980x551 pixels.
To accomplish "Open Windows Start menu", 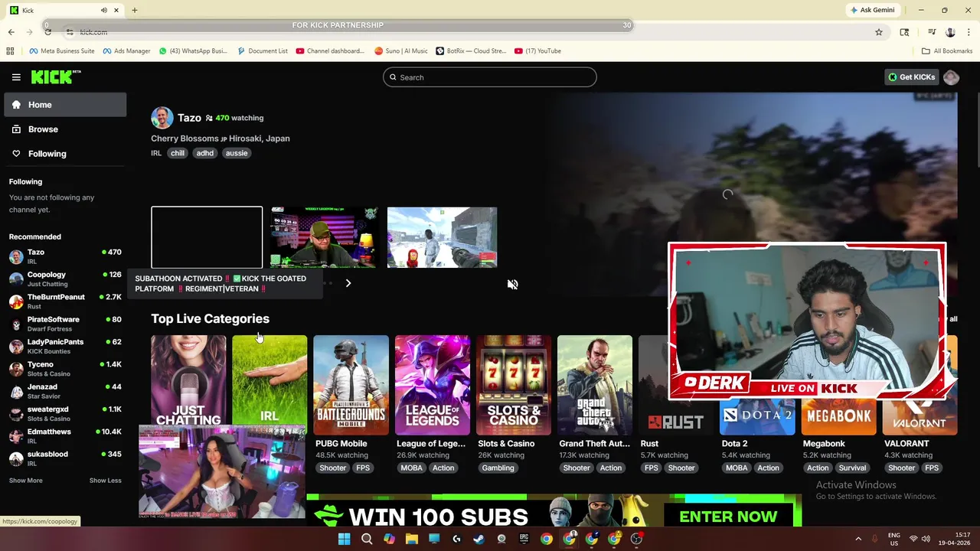I will click(344, 539).
